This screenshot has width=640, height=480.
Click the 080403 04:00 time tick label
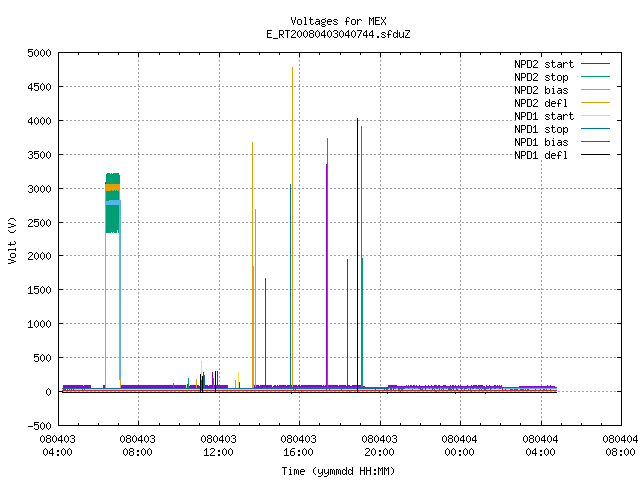click(x=58, y=446)
